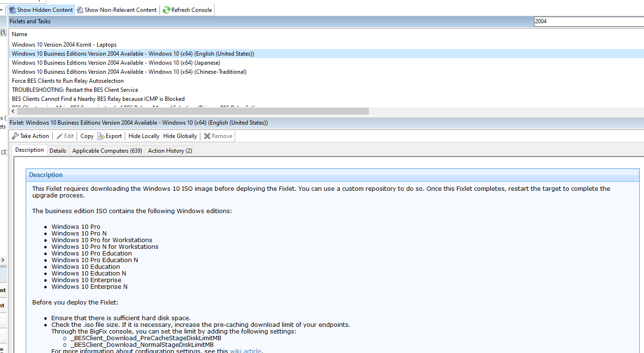Click the Windows 10 Enterprise N list item

[89, 287]
